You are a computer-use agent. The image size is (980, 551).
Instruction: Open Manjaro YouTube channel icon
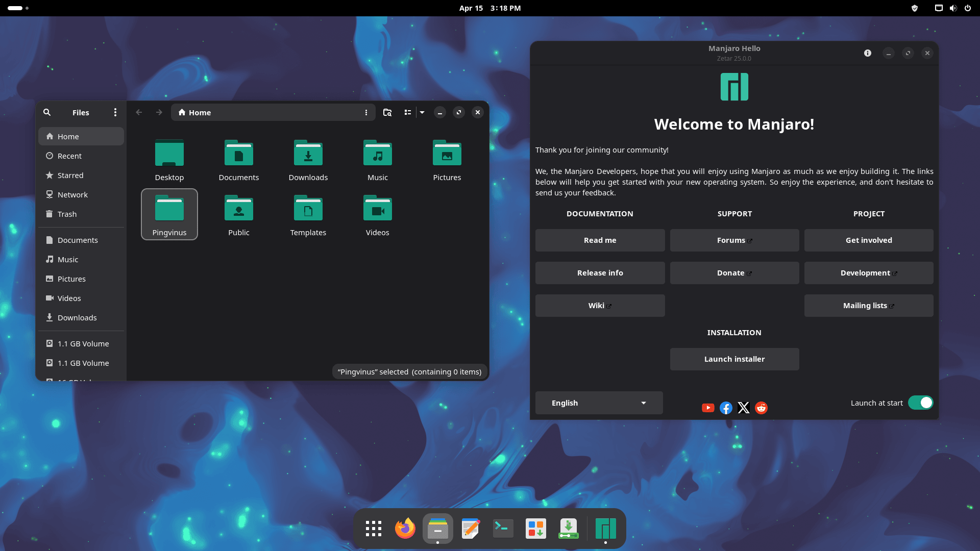tap(708, 408)
